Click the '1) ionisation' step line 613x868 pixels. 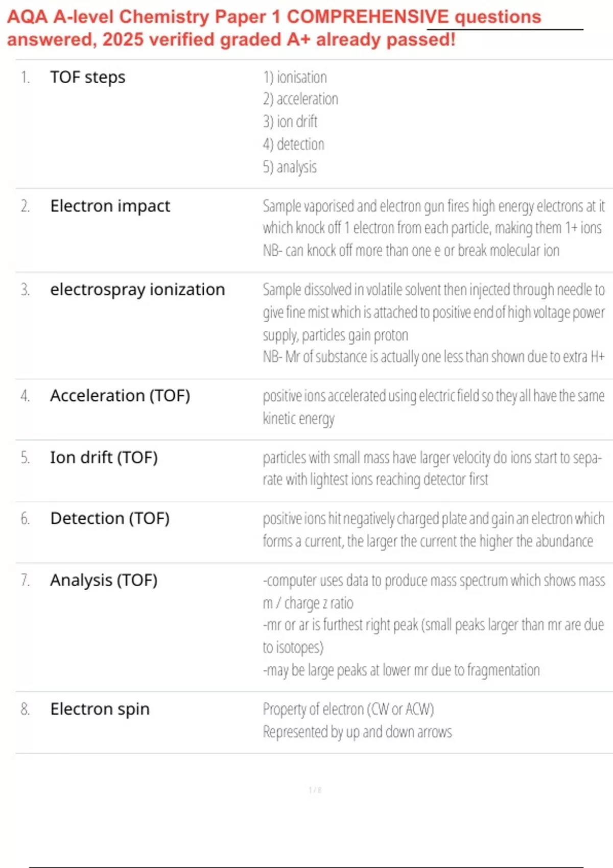295,78
